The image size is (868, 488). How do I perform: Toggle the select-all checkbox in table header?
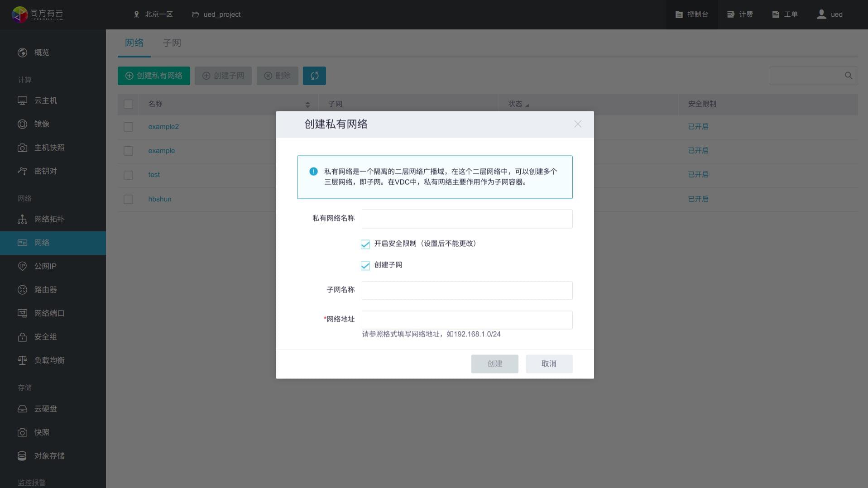click(129, 105)
